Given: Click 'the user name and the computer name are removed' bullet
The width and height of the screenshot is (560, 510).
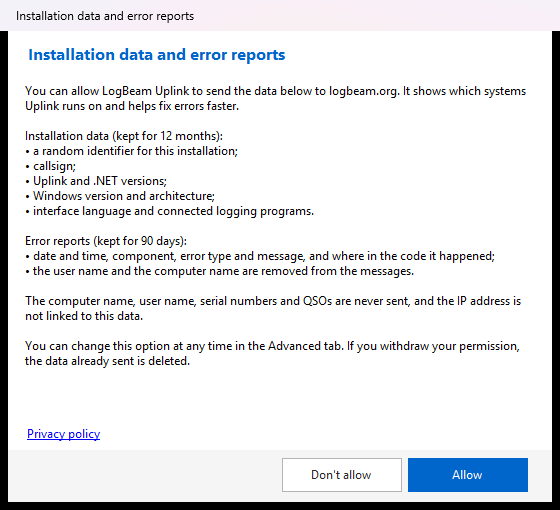Looking at the screenshot, I should pyautogui.click(x=219, y=271).
